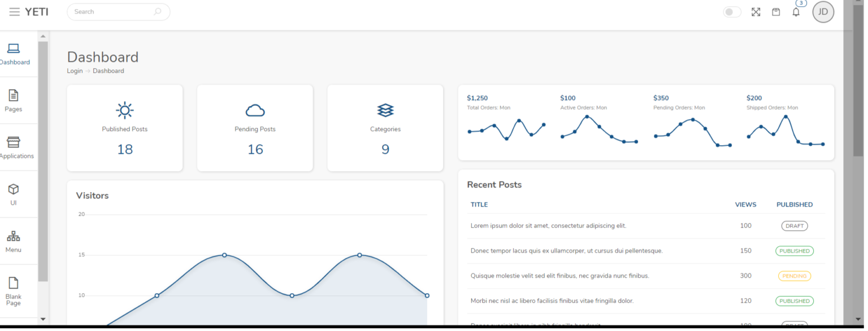Enter fullscreen using the expand icon
Screen dimensions: 868x331
[x=756, y=11]
